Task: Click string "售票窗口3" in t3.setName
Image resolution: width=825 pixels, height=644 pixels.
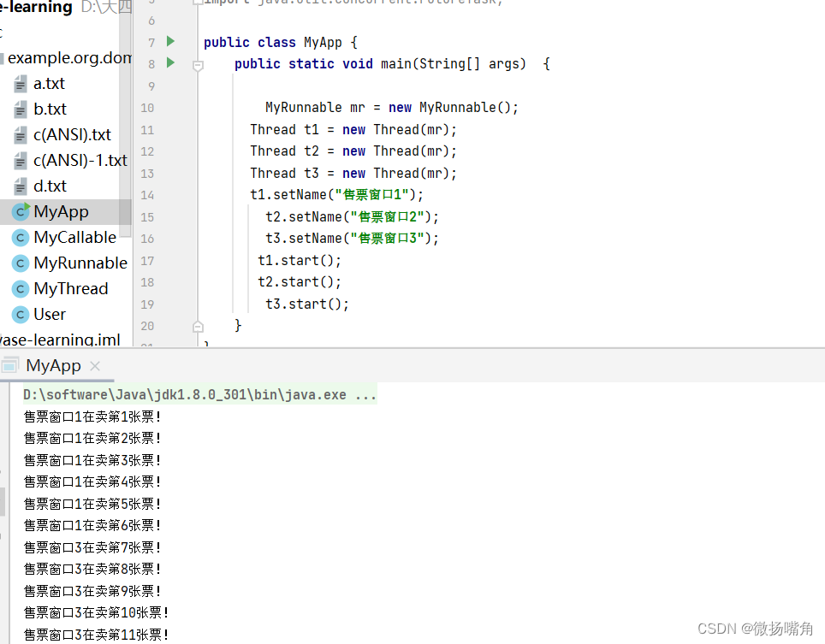Action: click(x=387, y=239)
